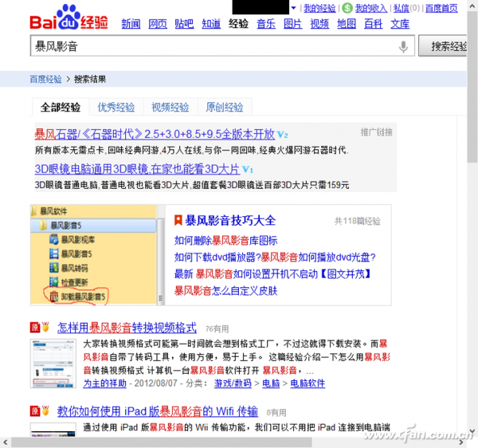The height and width of the screenshot is (448, 478).
Task: Click the green dollar income icon
Action: [x=347, y=8]
